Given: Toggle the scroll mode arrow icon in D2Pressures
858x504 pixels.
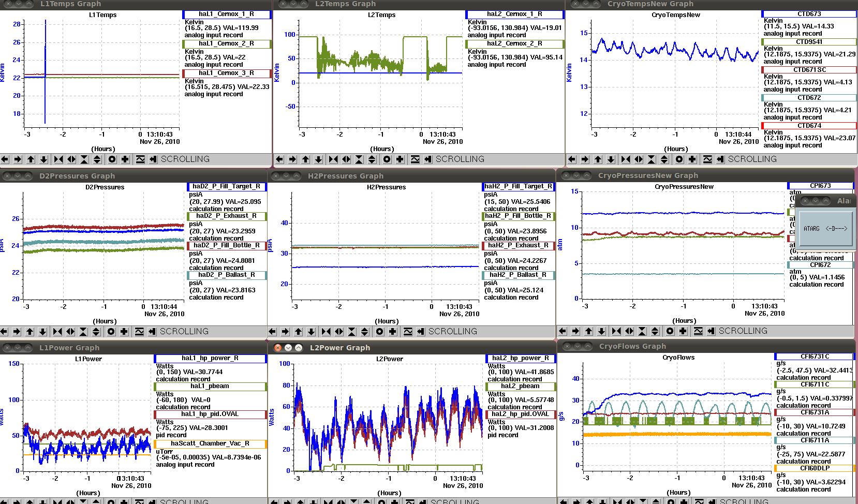Looking at the screenshot, I should tap(152, 332).
